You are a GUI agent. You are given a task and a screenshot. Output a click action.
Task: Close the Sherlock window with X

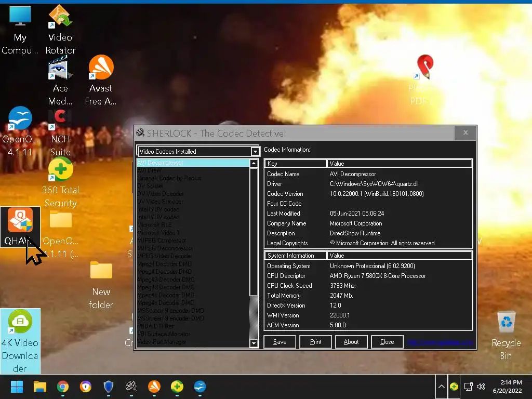click(x=465, y=132)
